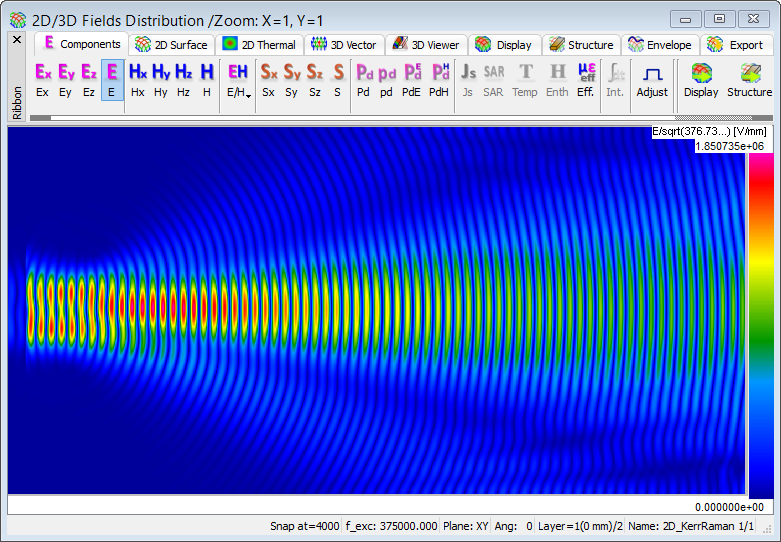Switch to the 2D Thermal tab

coord(259,45)
